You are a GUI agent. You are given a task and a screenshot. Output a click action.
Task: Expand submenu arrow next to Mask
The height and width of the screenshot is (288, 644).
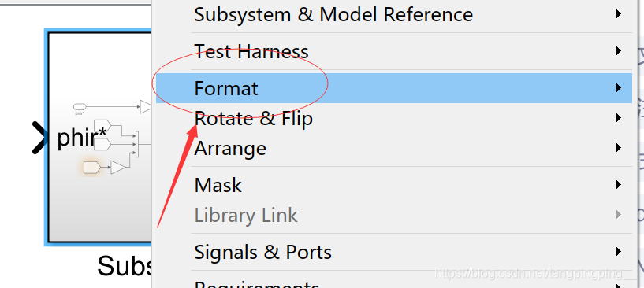[x=619, y=185]
